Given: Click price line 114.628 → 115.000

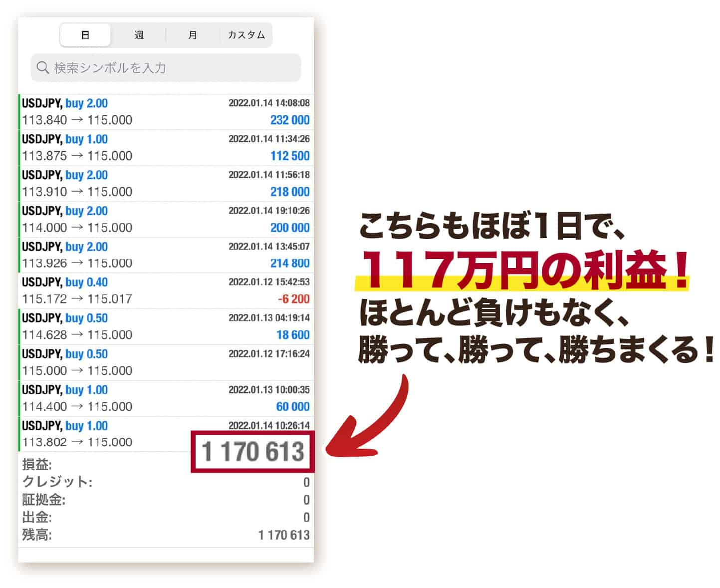Looking at the screenshot, I should [x=77, y=335].
